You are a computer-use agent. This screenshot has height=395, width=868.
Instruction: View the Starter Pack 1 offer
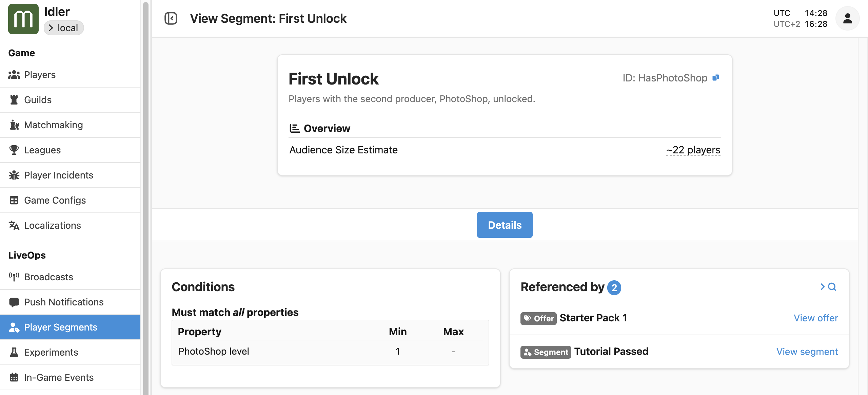(x=815, y=318)
